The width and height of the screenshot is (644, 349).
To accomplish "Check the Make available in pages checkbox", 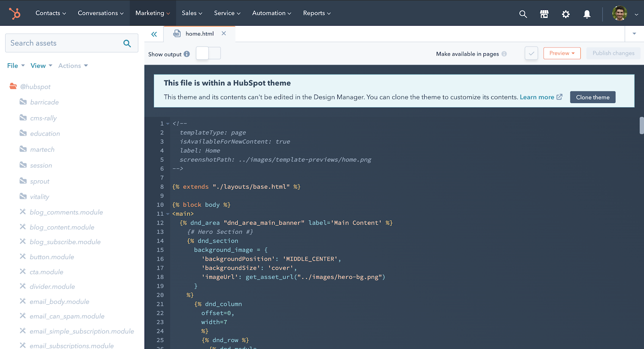I will pyautogui.click(x=531, y=53).
